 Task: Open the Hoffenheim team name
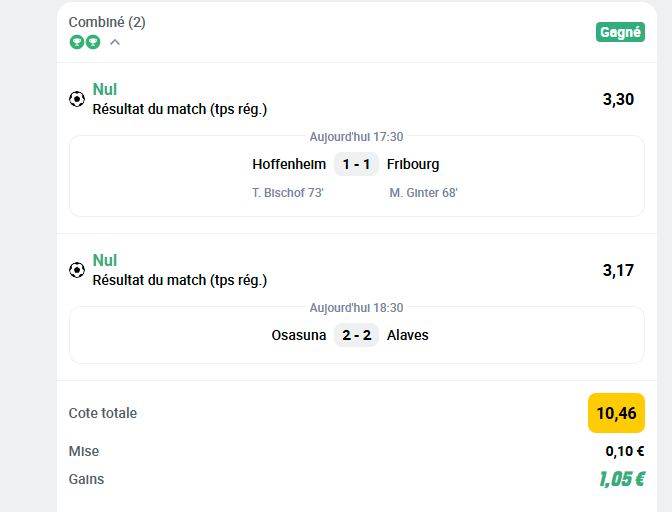click(289, 164)
